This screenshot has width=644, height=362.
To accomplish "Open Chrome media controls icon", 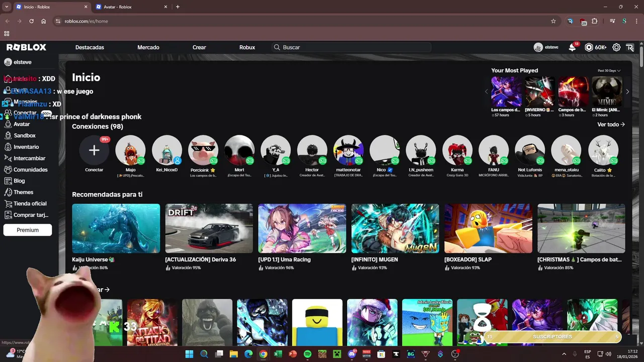I will point(612,21).
